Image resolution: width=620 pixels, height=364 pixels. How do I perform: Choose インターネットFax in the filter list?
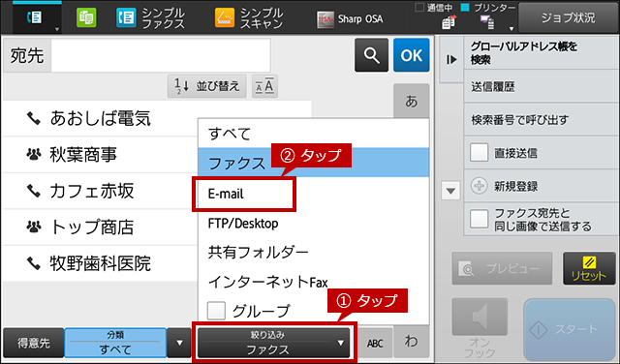click(313, 282)
